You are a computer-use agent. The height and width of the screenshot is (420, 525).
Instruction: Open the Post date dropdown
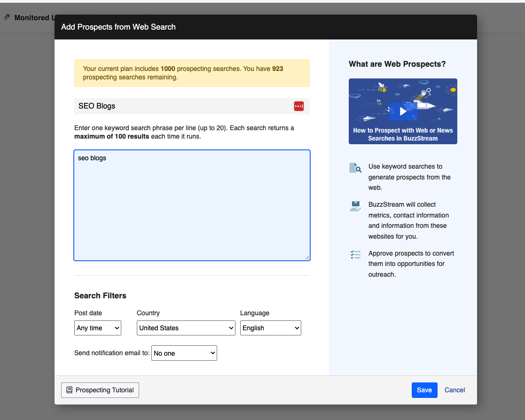(98, 328)
